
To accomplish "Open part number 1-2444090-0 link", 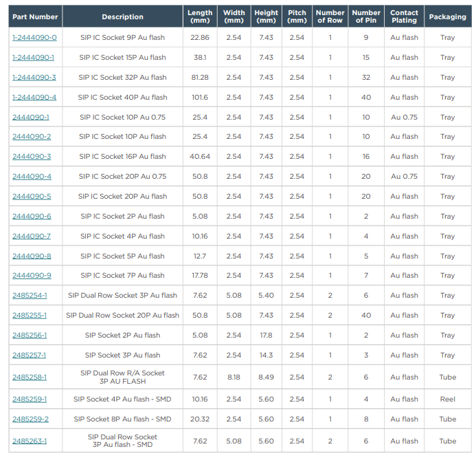I will click(x=34, y=38).
